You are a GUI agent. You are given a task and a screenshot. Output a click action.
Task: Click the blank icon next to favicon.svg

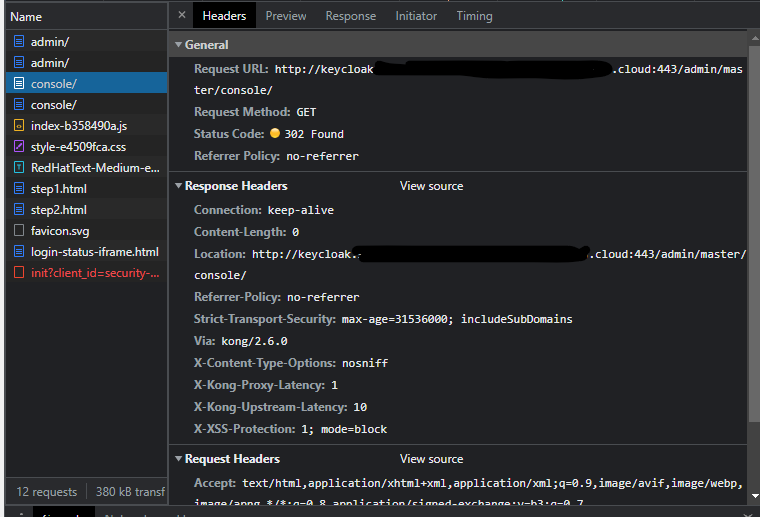coord(19,230)
